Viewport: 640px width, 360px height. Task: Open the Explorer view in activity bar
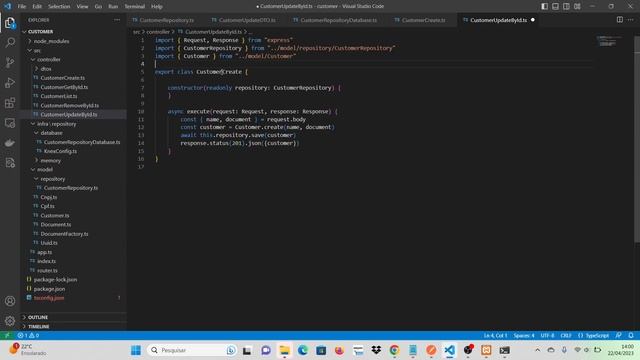tap(10, 23)
